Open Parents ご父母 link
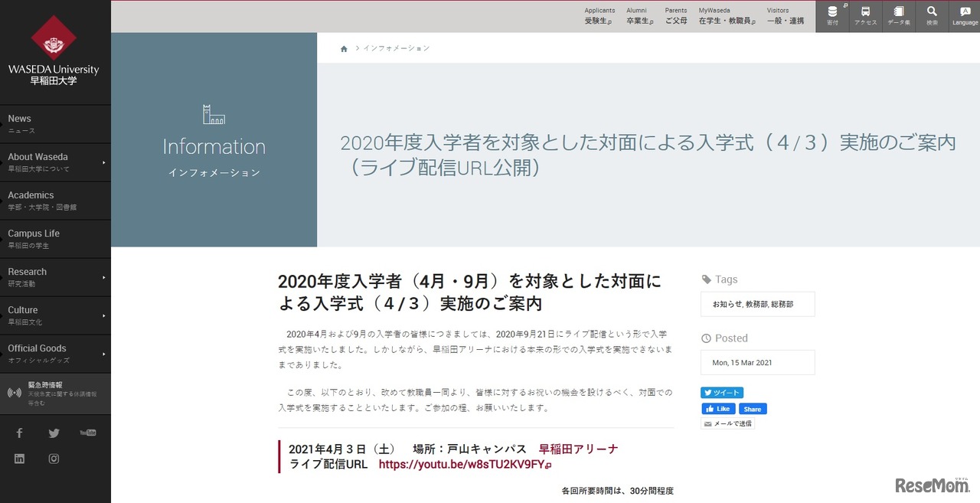Viewport: 980px width, 503px height. click(x=676, y=16)
